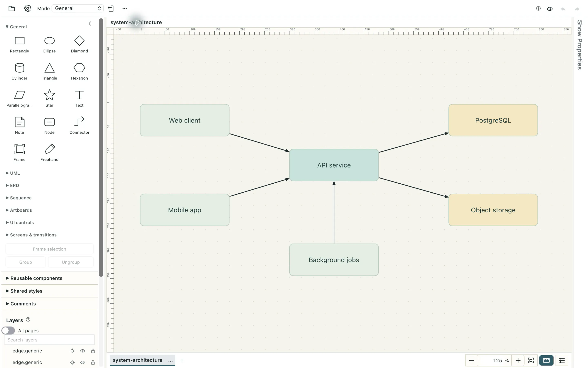The width and height of the screenshot is (588, 368).
Task: Click the fit-to-screen zoom icon
Action: click(531, 360)
